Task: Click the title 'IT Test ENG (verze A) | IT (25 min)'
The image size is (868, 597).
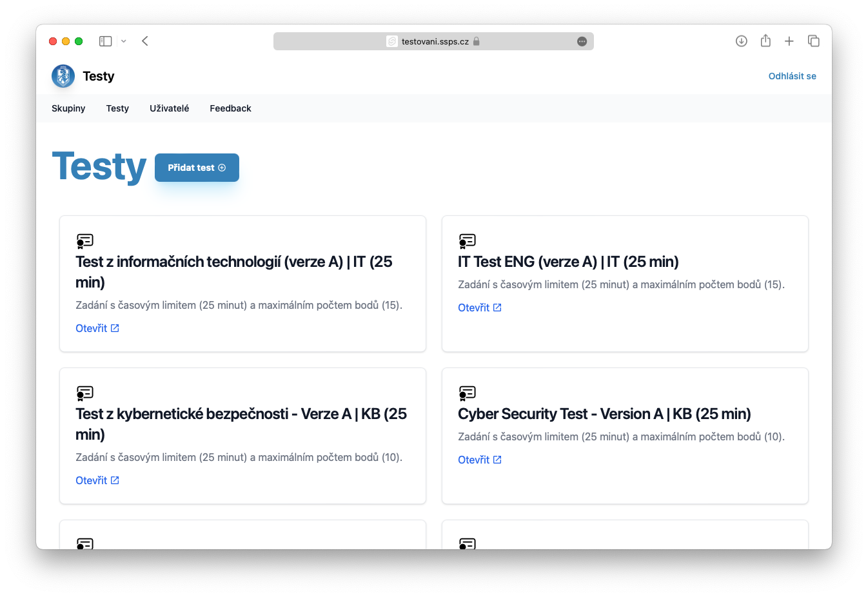Action: point(568,262)
